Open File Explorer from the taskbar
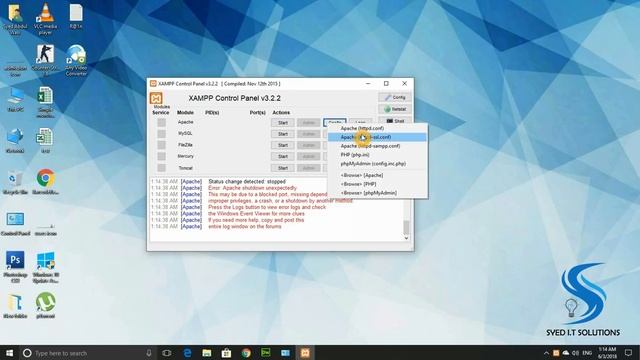The height and width of the screenshot is (360, 640). click(207, 353)
